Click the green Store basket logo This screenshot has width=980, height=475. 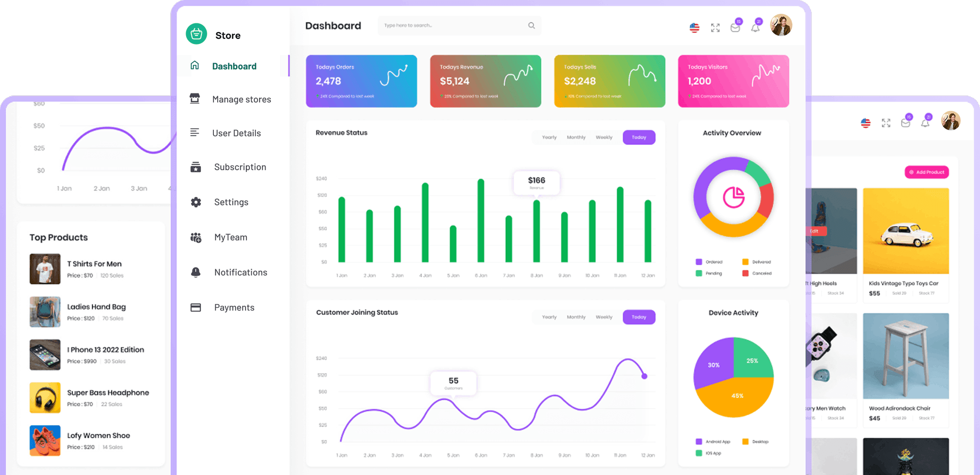click(196, 34)
